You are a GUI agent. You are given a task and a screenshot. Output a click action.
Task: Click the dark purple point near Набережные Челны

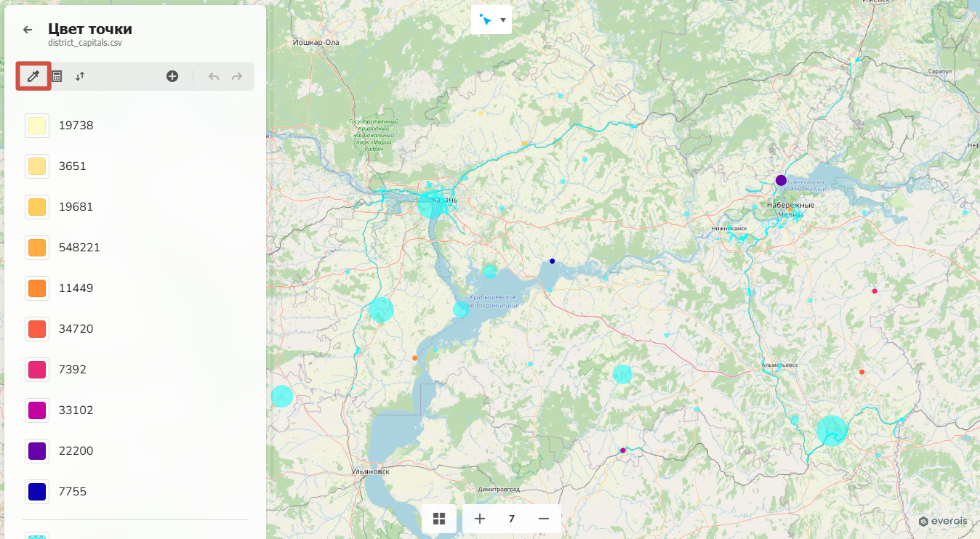pyautogui.click(x=781, y=180)
